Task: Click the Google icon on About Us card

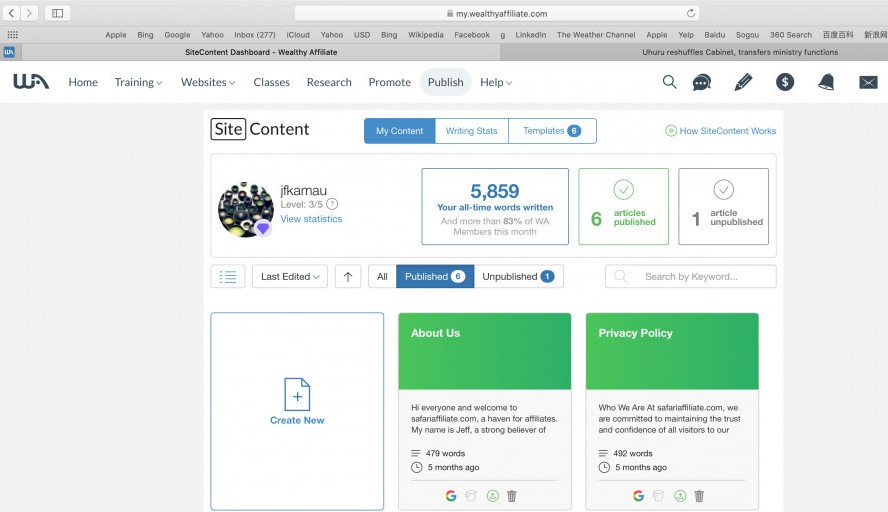Action: (x=451, y=496)
